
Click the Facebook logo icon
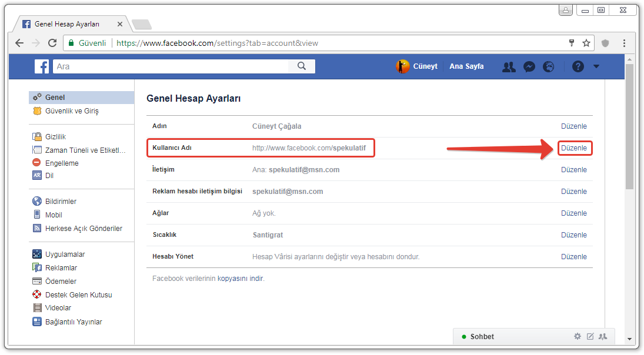pyautogui.click(x=42, y=66)
